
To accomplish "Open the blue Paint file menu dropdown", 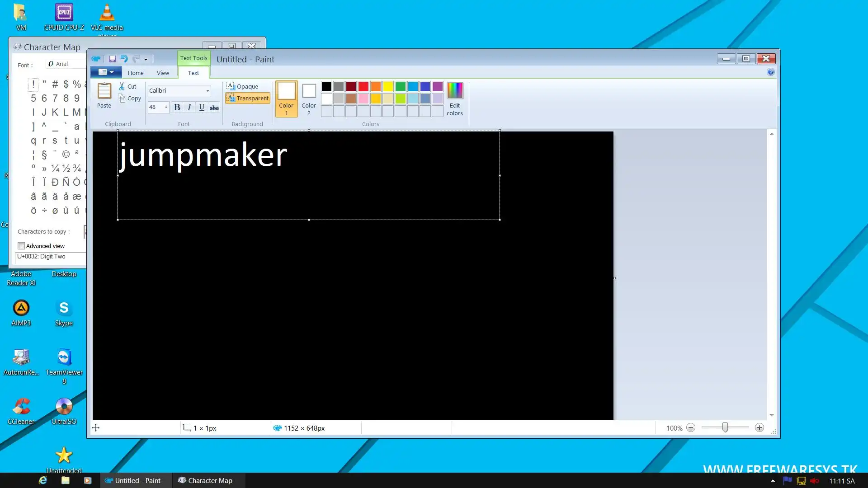I will 106,72.
